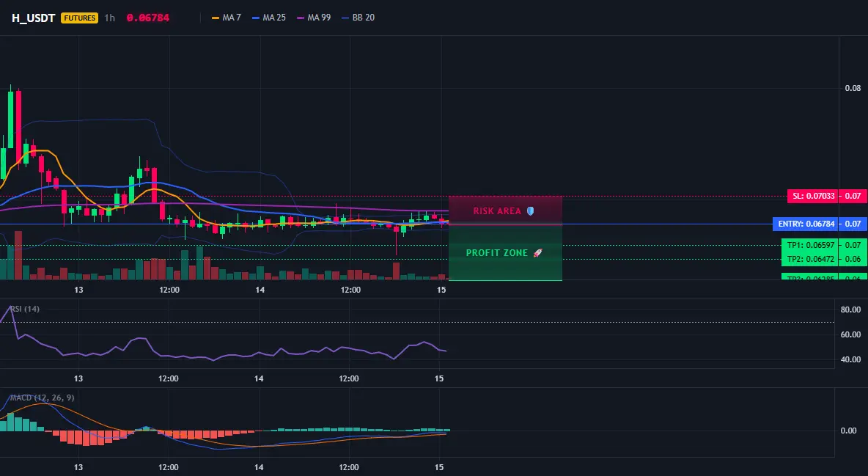Click the RSI (14) indicator label

tap(25, 309)
